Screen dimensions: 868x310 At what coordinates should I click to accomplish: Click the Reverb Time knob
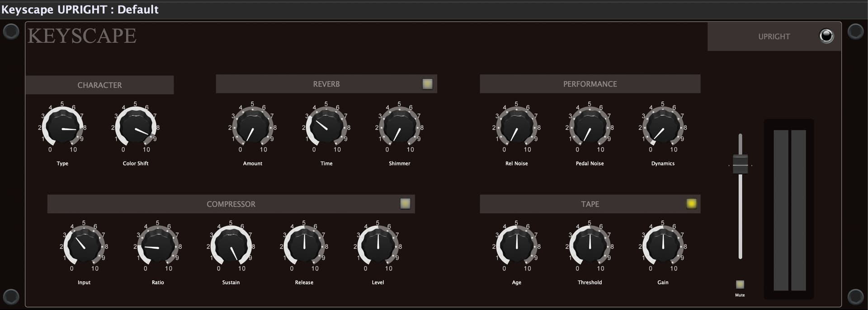click(x=326, y=128)
